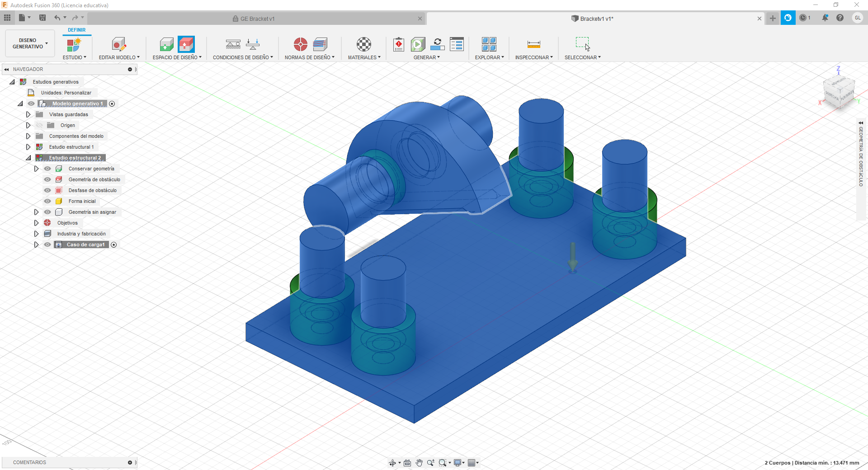Select the DEFINIR ribbon tab
This screenshot has height=470, width=868.
(76, 30)
